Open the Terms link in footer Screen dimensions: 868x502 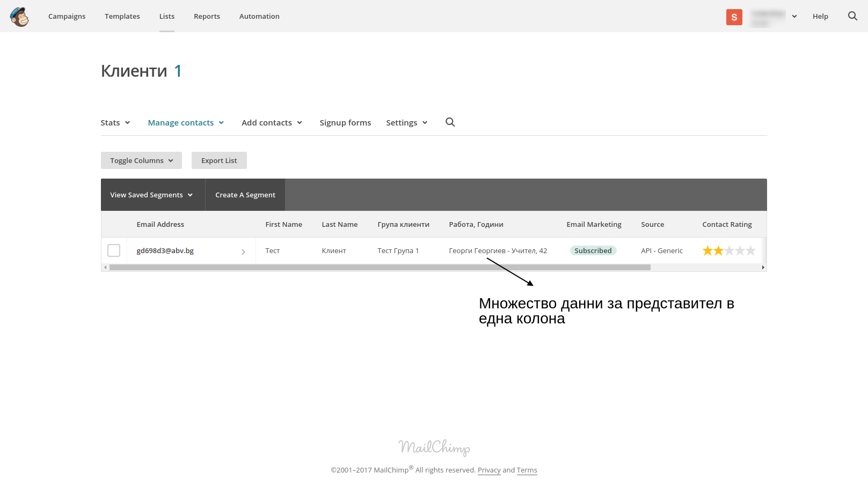527,470
